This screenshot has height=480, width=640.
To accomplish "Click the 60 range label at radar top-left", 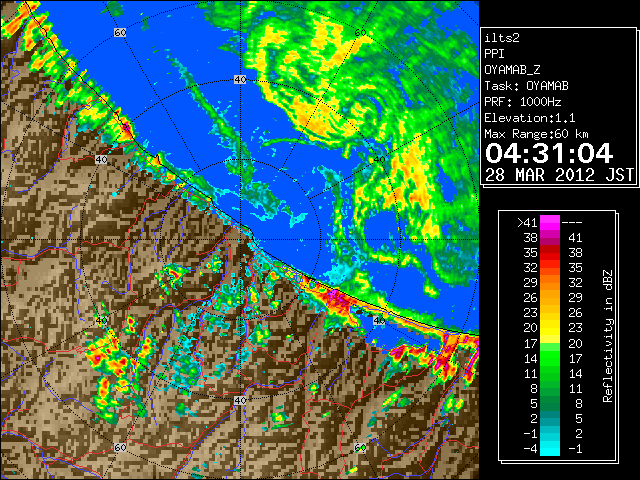I will coord(120,32).
